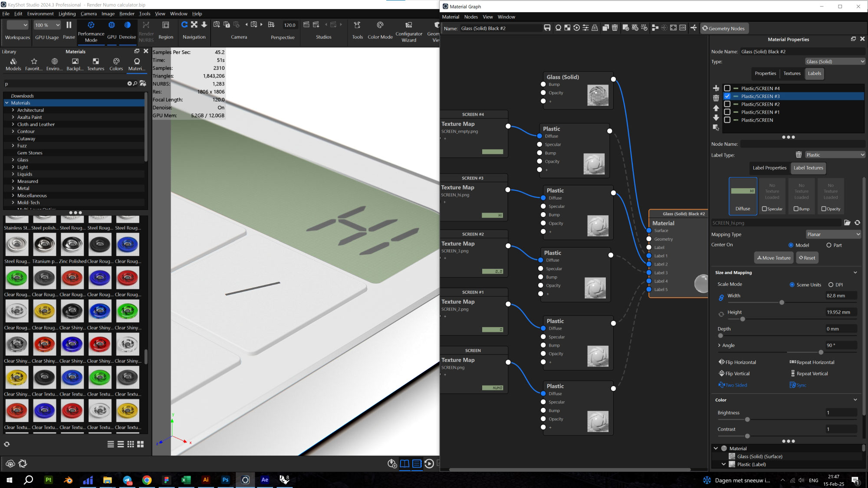Expand the Glass materials folder
868x488 pixels.
pos(13,160)
